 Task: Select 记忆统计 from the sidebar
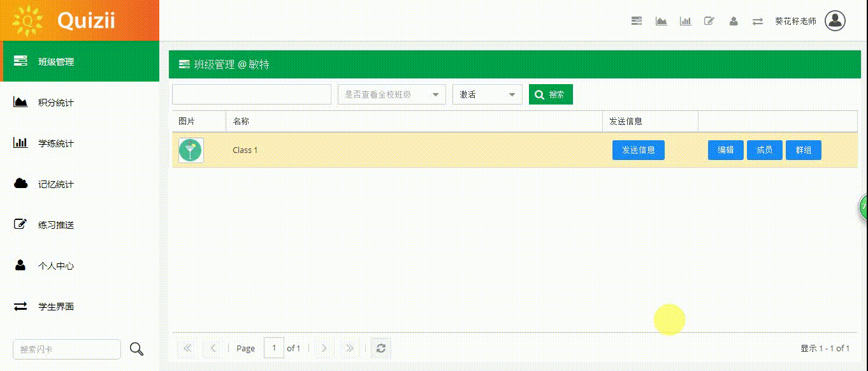point(56,184)
